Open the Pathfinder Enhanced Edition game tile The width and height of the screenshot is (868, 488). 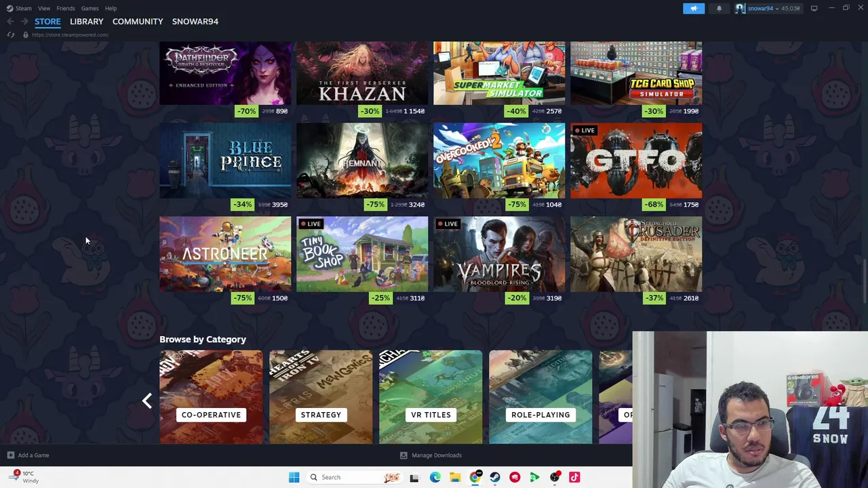click(225, 73)
